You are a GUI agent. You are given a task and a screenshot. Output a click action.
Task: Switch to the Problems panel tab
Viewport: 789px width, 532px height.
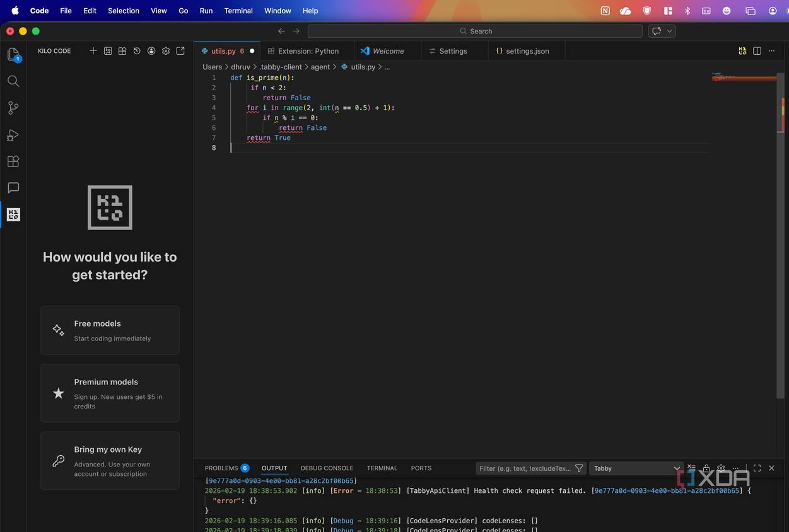coord(226,468)
